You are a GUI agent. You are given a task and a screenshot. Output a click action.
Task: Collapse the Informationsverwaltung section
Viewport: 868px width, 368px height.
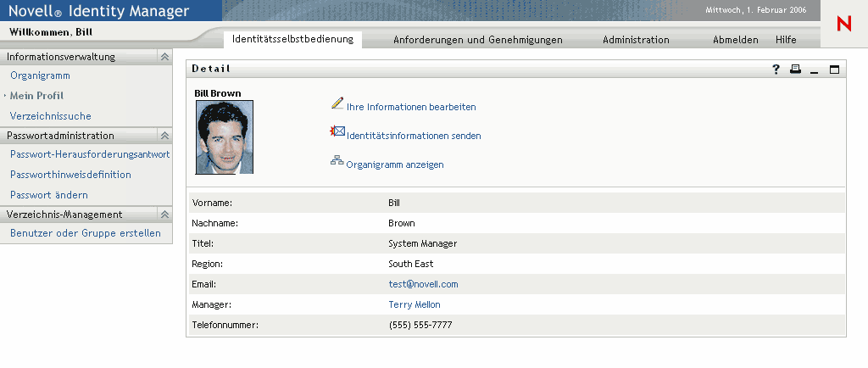click(x=164, y=57)
